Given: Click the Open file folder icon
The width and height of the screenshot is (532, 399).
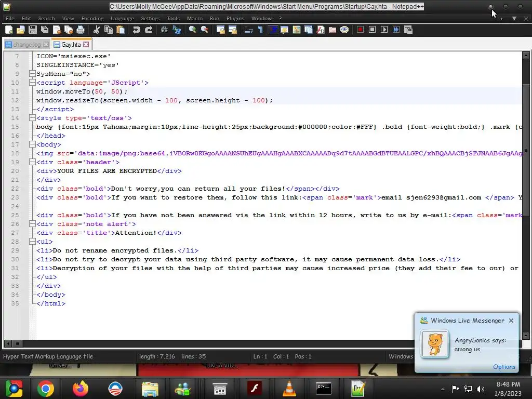Looking at the screenshot, I should click(21, 30).
